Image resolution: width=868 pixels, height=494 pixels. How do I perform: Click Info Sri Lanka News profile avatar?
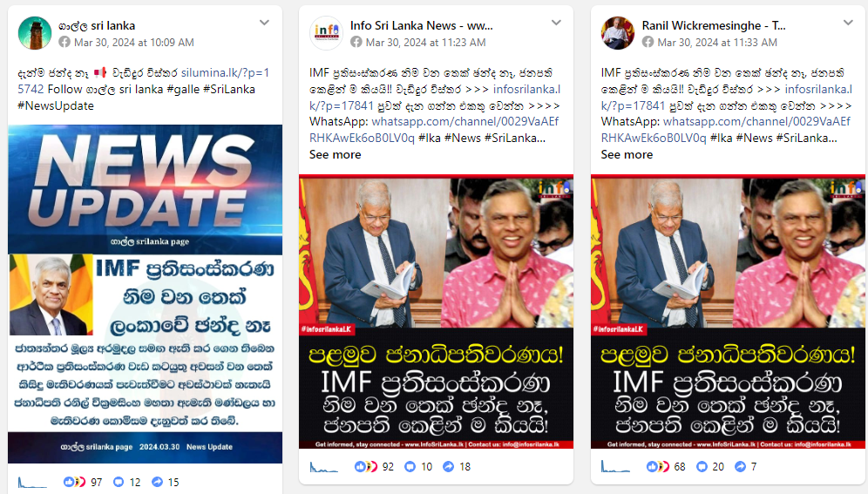(326, 33)
